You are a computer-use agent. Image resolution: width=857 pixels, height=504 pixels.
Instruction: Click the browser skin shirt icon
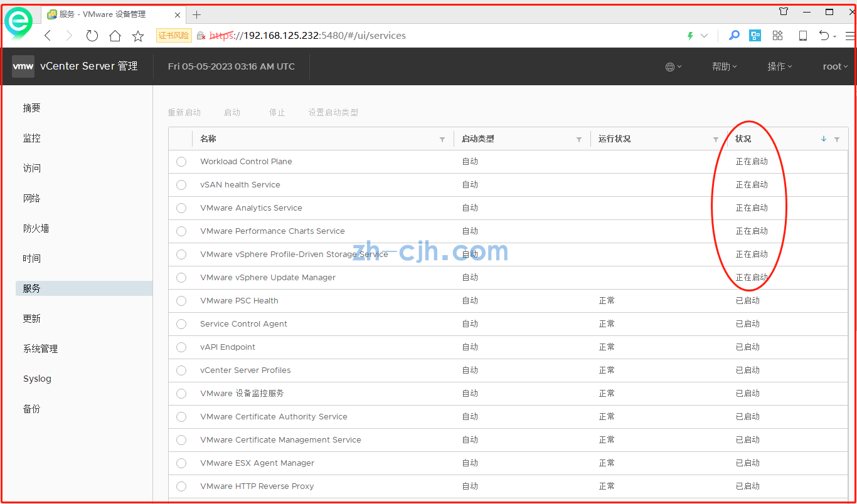(x=784, y=11)
